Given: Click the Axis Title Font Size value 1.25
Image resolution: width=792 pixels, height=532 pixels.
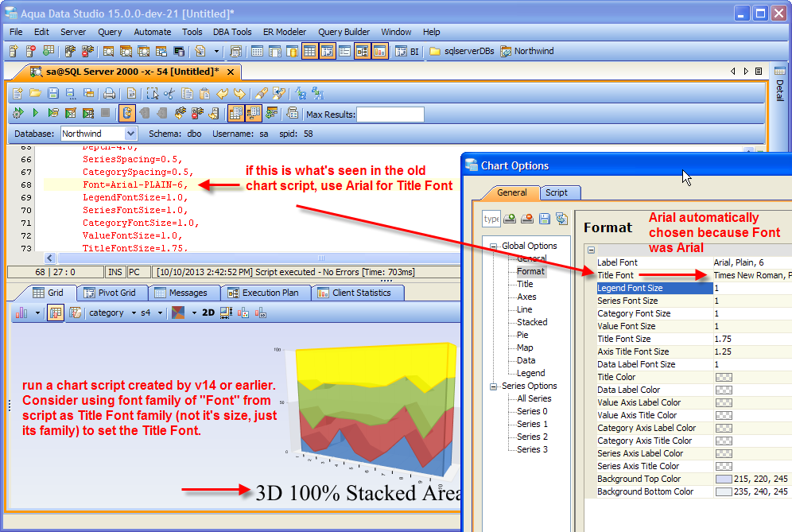Looking at the screenshot, I should pyautogui.click(x=723, y=351).
